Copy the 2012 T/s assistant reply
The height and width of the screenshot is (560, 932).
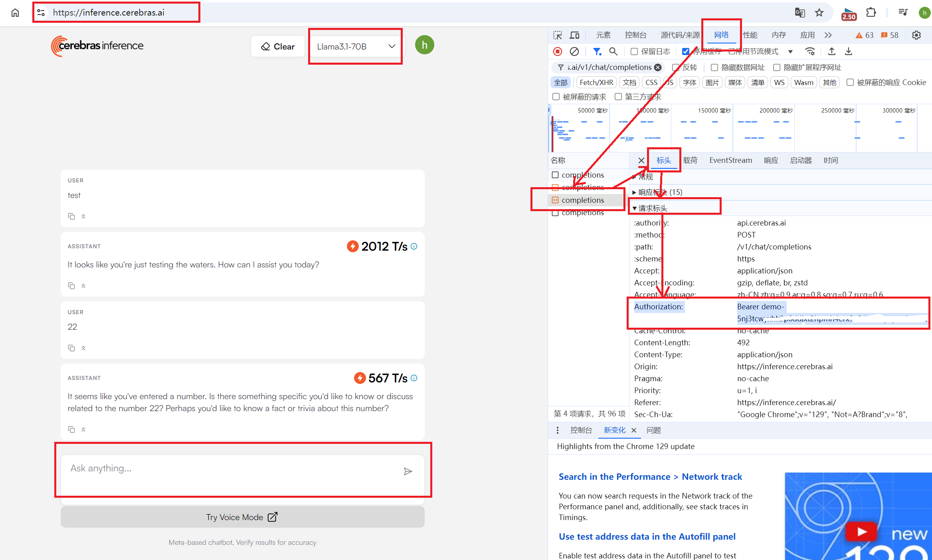[x=71, y=286]
